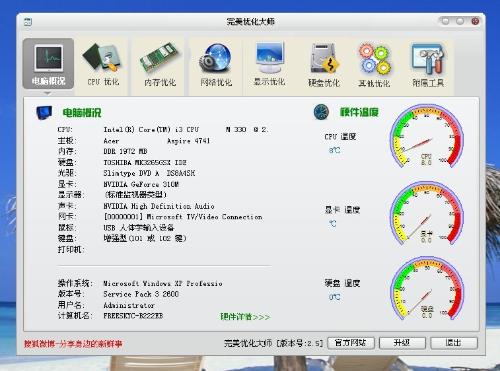Screen dimensions: 500x371
Task: Click the '显卡 温度' label
Action: (342, 210)
